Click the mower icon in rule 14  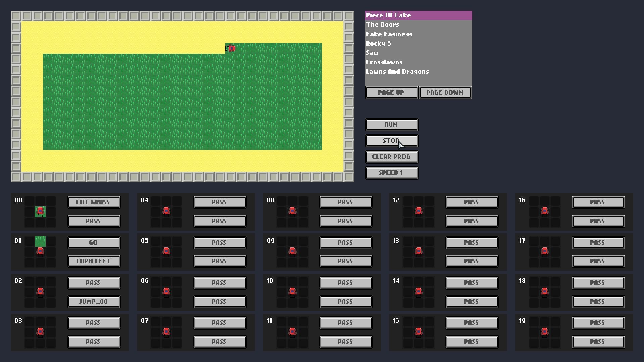pos(419,292)
